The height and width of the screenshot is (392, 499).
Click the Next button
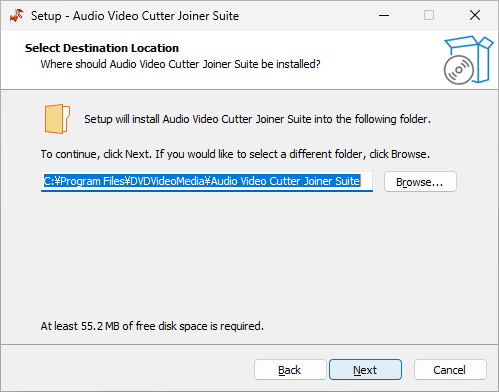pos(365,370)
